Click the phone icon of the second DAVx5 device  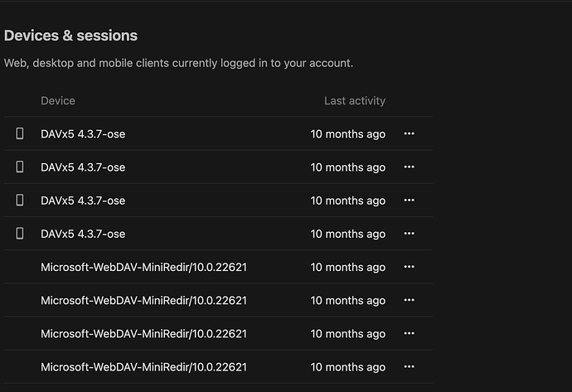coord(20,167)
